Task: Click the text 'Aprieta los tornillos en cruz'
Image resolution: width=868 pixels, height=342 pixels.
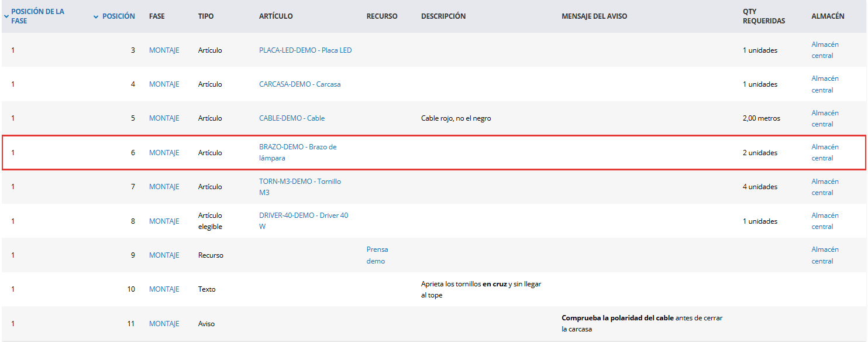Action: tap(464, 284)
